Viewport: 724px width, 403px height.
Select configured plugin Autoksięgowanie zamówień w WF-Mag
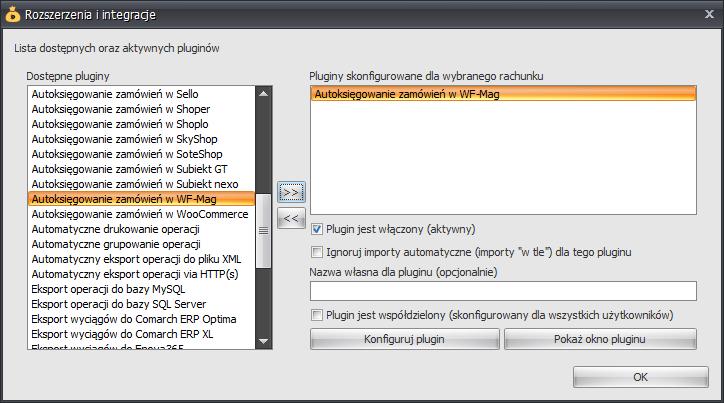tap(503, 94)
